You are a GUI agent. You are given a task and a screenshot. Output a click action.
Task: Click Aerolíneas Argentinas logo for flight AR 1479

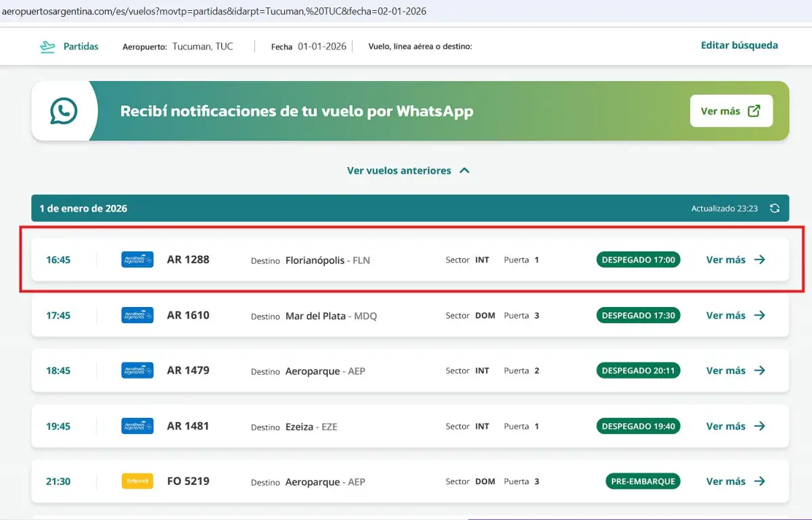point(137,371)
